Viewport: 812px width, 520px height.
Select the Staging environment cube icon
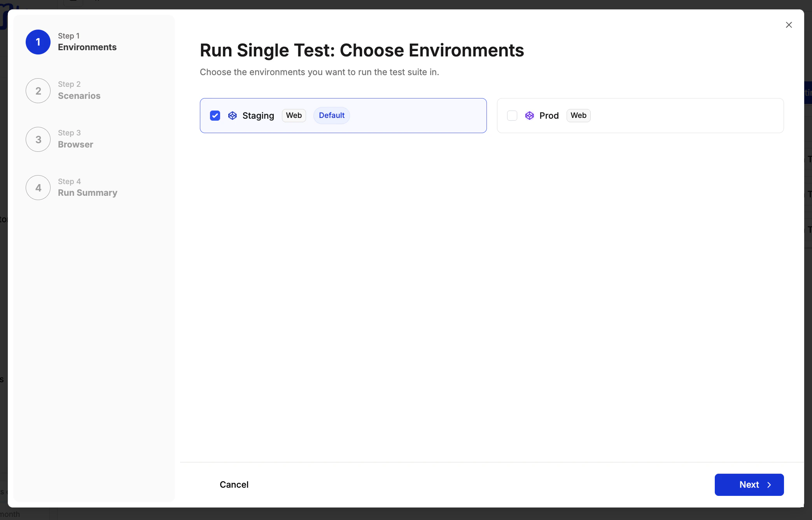click(x=232, y=115)
